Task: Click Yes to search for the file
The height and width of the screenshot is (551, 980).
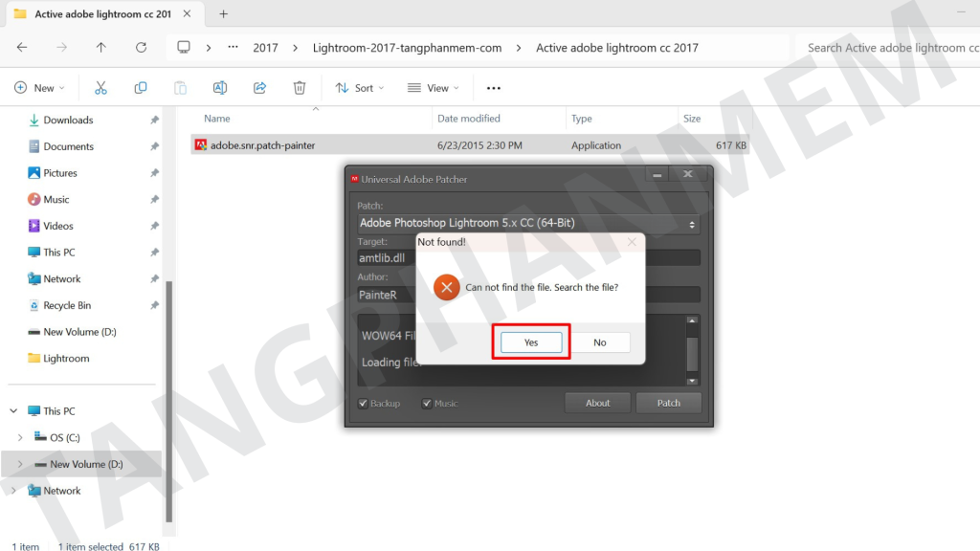Action: [531, 342]
